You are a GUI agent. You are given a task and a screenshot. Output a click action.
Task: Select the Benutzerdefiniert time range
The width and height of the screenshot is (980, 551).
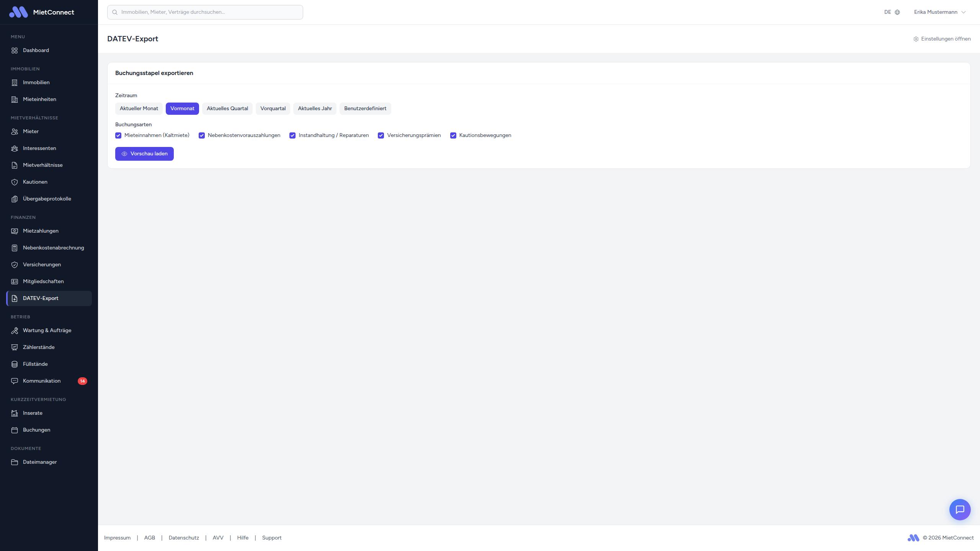coord(365,108)
